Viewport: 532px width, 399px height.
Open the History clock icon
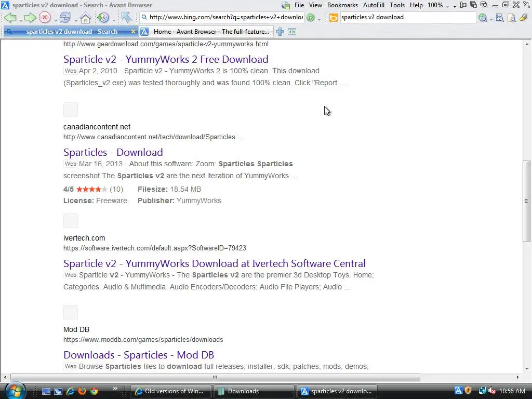103,17
